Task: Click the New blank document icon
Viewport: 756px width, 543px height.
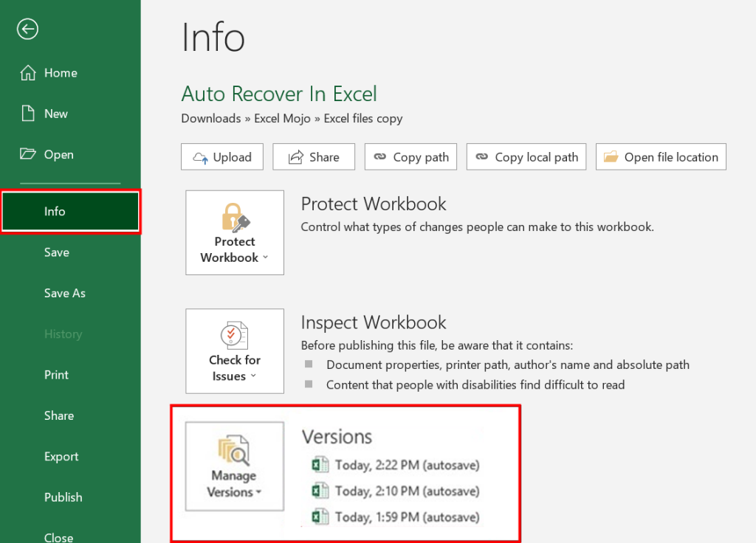Action: point(28,113)
